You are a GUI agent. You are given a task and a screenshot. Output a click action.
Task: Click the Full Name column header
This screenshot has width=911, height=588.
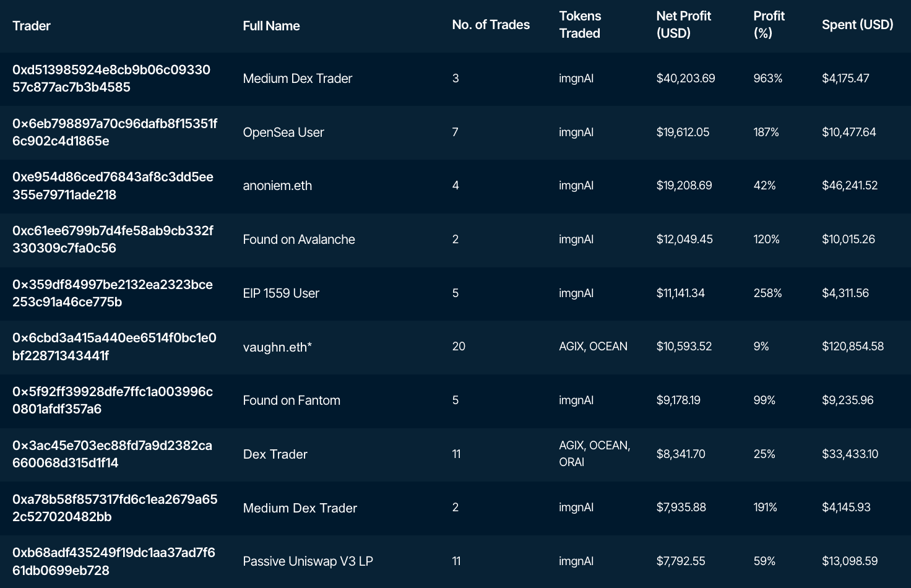(271, 26)
